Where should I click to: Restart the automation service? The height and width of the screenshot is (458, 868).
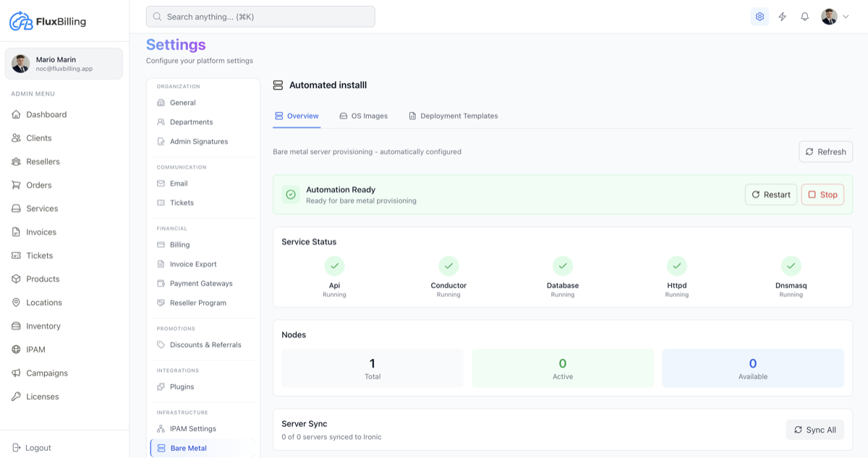pyautogui.click(x=770, y=194)
